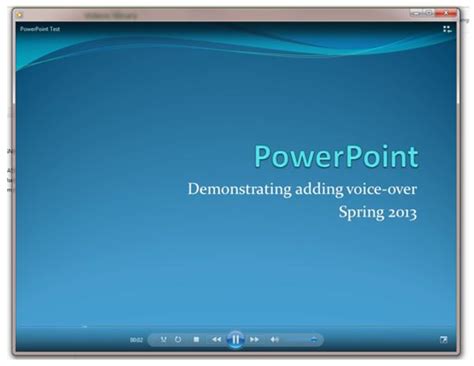The image size is (474, 366).
Task: Switch to Library icon at top right
Action: pos(447,29)
